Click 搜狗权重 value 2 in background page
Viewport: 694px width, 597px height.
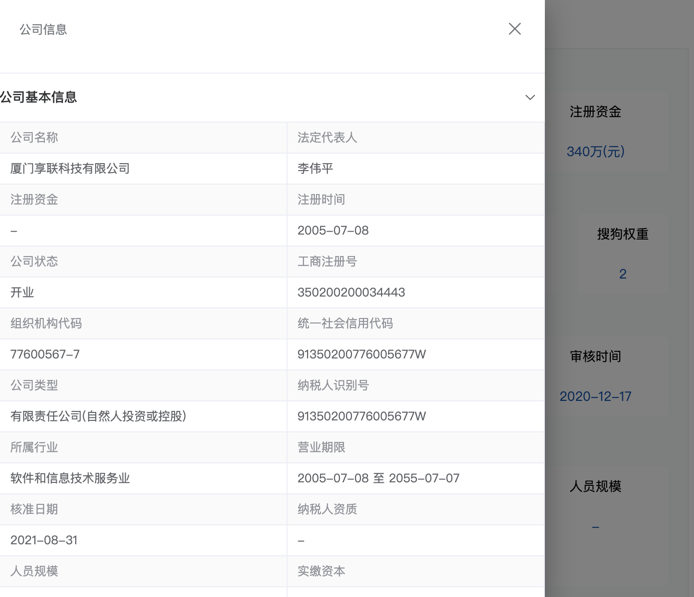pos(623,274)
